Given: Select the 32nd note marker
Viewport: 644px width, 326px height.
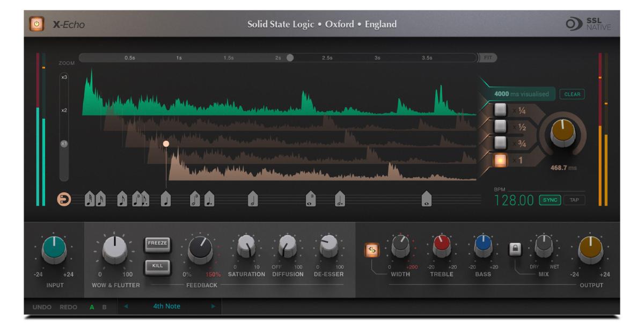Looking at the screenshot, I should point(89,199).
